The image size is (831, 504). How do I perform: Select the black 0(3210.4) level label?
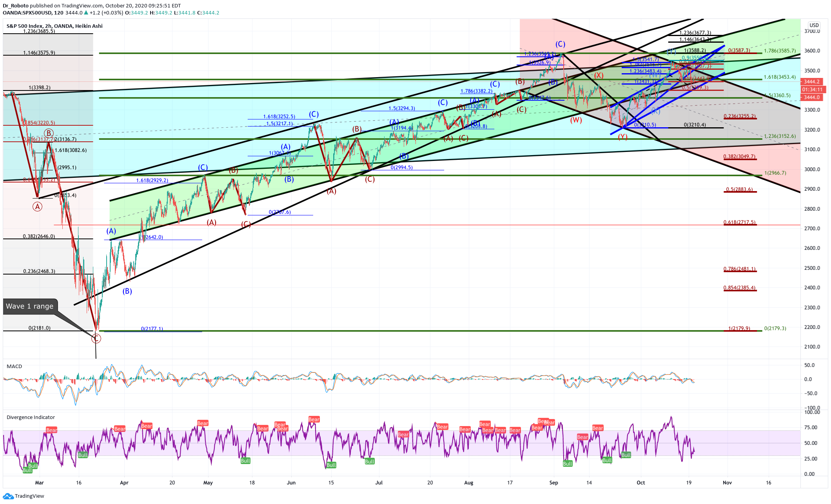click(x=695, y=125)
